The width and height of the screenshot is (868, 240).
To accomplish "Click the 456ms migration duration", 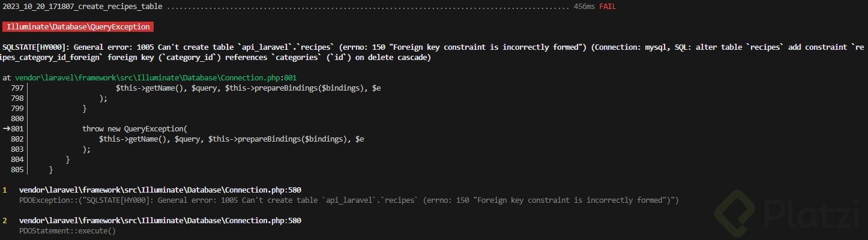I will click(584, 7).
